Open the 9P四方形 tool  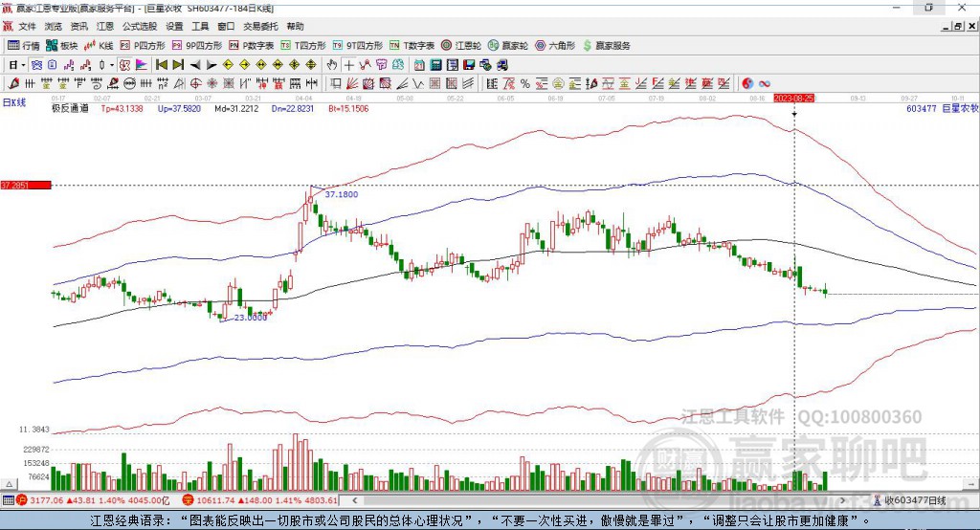197,46
